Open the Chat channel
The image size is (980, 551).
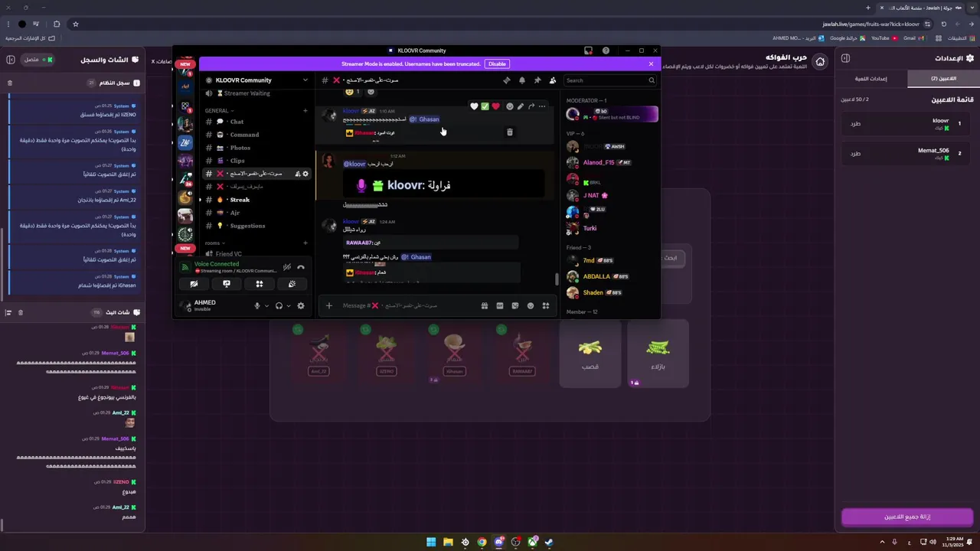[x=256, y=122]
